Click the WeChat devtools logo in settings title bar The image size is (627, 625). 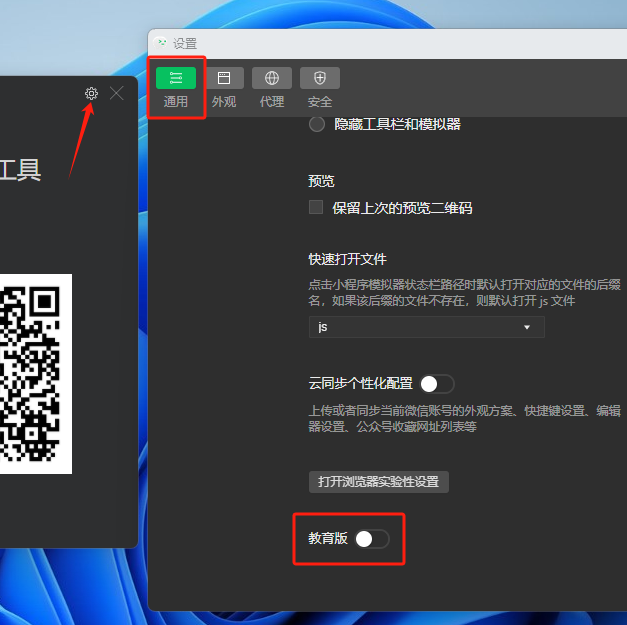(161, 42)
